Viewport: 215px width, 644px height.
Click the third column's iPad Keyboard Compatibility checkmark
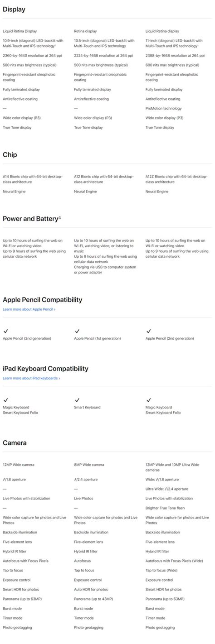[148, 400]
